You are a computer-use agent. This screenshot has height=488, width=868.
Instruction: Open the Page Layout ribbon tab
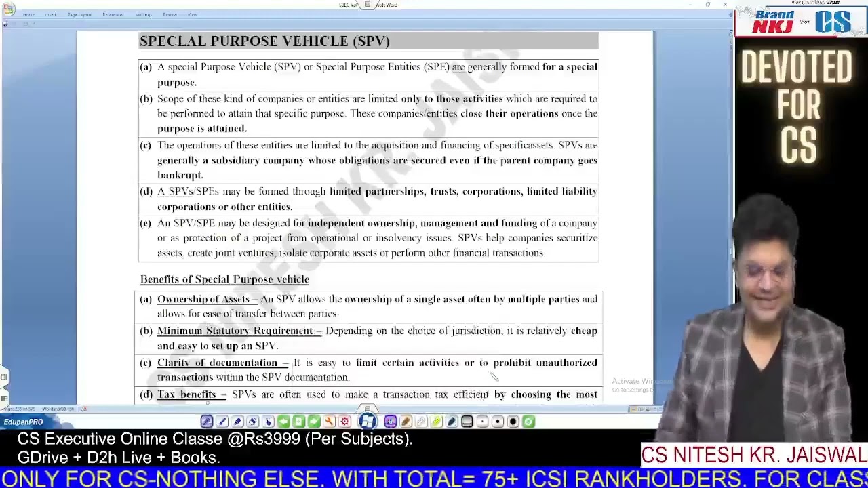tap(79, 15)
